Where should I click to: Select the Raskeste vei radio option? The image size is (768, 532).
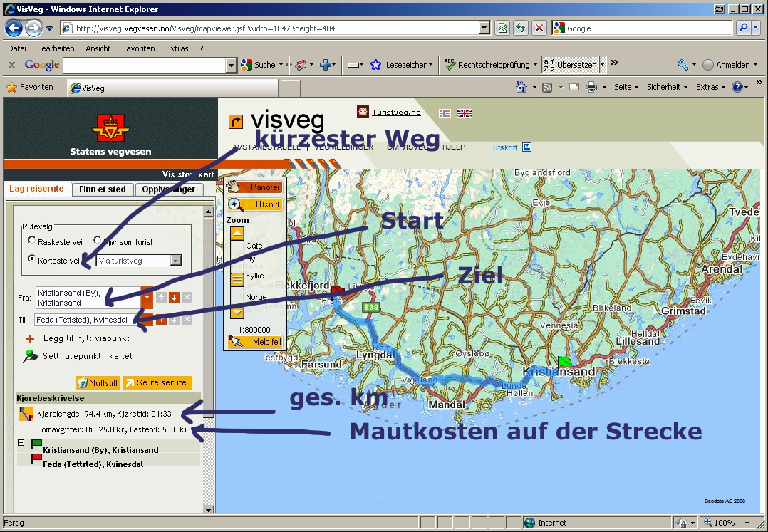click(x=32, y=241)
